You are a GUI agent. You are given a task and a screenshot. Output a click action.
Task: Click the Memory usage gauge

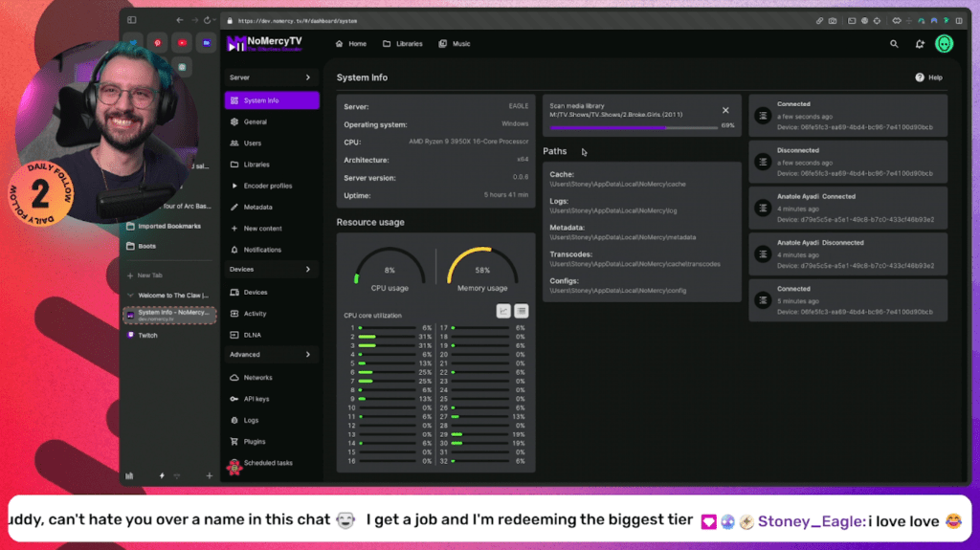482,270
